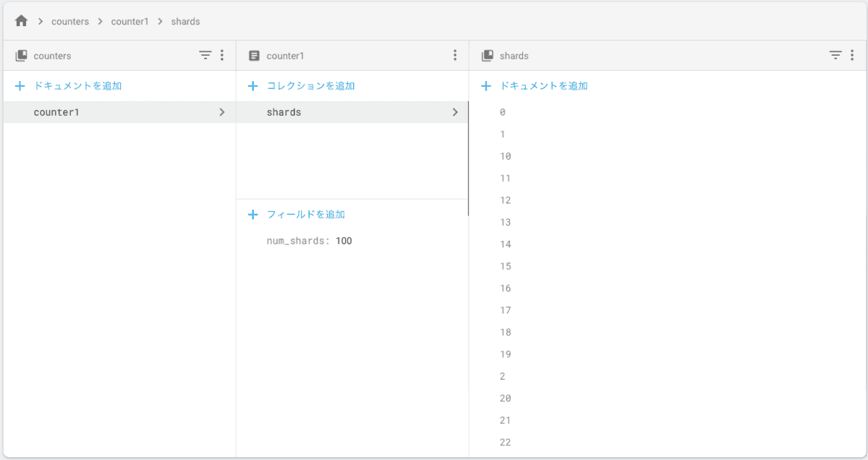
Task: Select 'counters' in the breadcrumb path
Action: (70, 22)
